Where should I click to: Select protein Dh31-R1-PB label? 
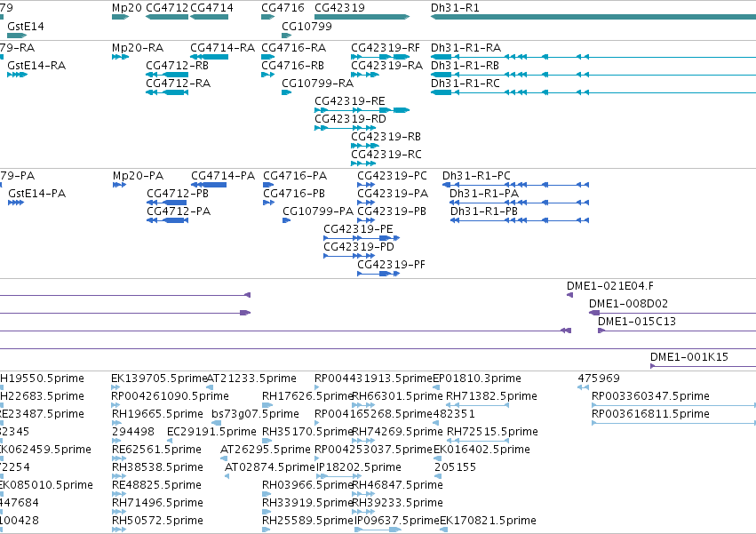click(484, 211)
